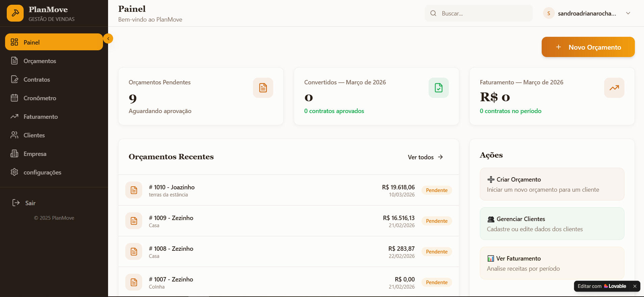This screenshot has height=297, width=644.
Task: Open the user account dropdown arrow
Action: (628, 13)
